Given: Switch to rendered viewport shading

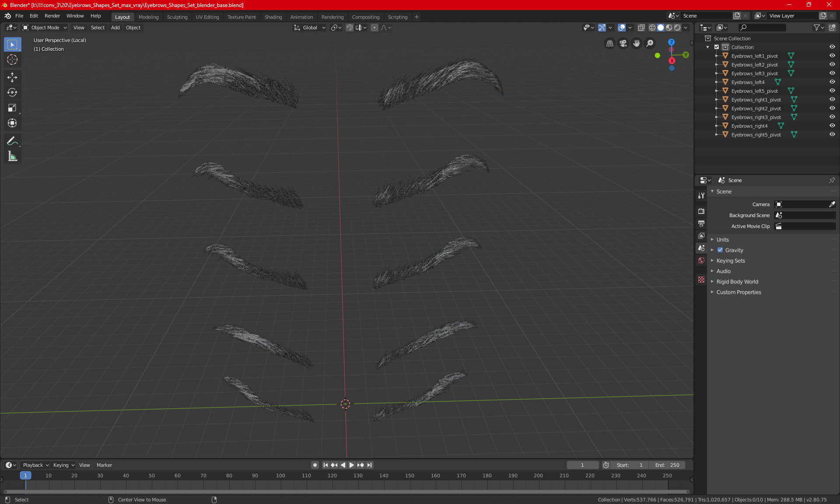Looking at the screenshot, I should coord(677,28).
